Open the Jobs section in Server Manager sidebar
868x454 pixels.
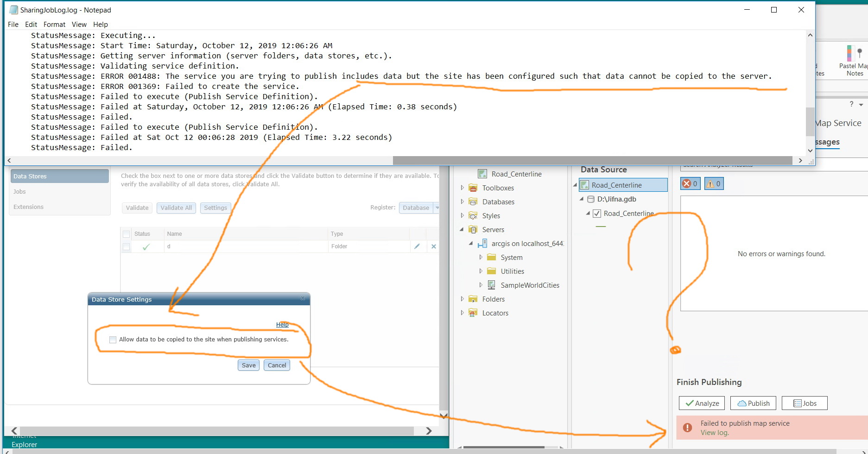19,191
